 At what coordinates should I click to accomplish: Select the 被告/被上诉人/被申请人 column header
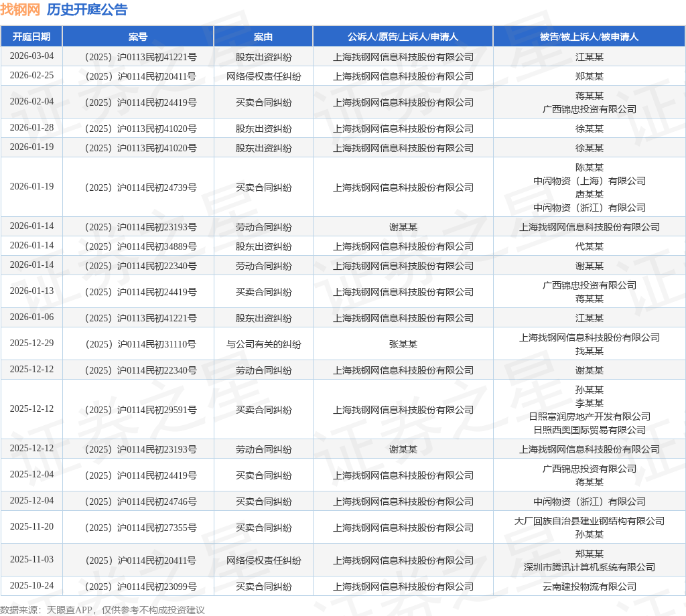590,37
